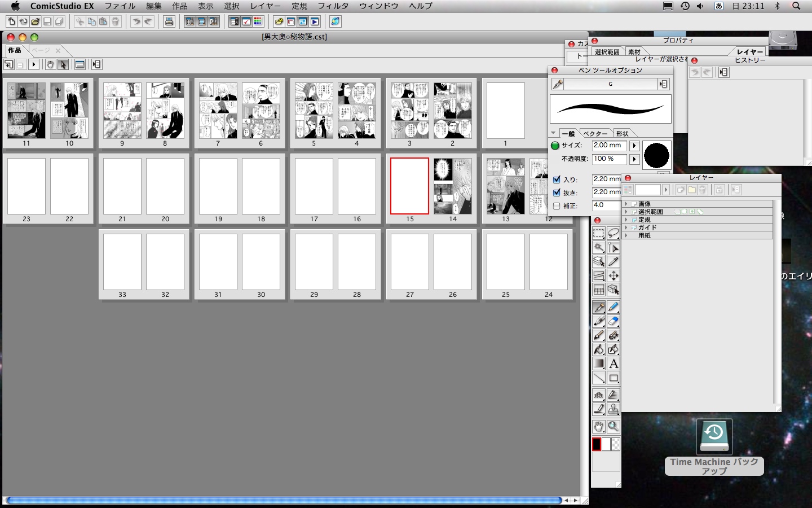
Task: Open the Spotlight search icon
Action: coord(796,6)
